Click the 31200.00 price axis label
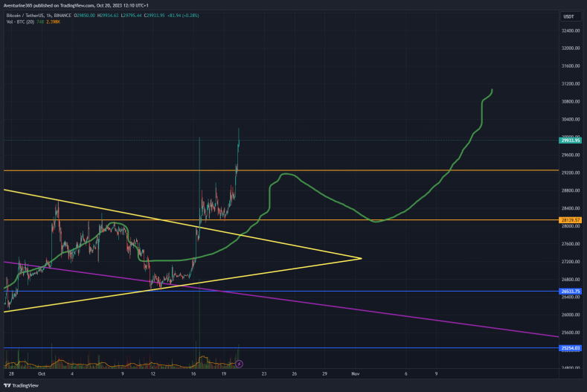This screenshot has height=392, width=587. click(x=571, y=84)
